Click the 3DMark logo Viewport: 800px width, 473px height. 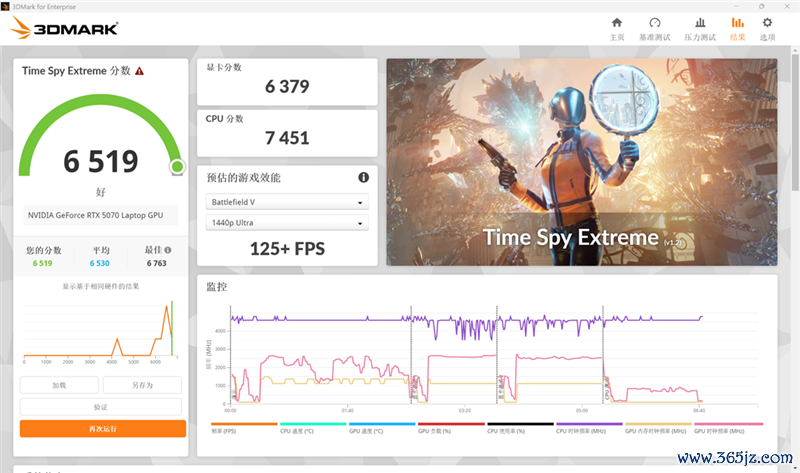pos(64,28)
